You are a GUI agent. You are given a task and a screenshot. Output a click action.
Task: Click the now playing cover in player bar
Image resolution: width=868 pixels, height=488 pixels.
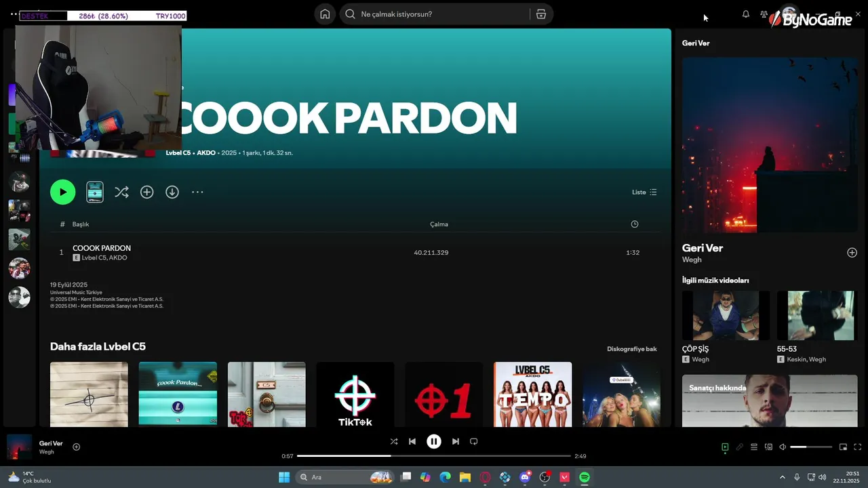pos(20,447)
